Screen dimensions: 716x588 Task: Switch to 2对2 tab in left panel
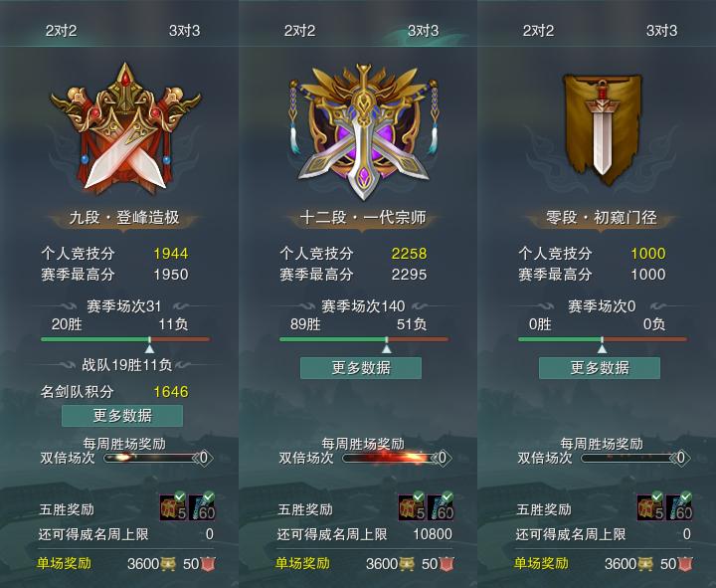[x=62, y=31]
